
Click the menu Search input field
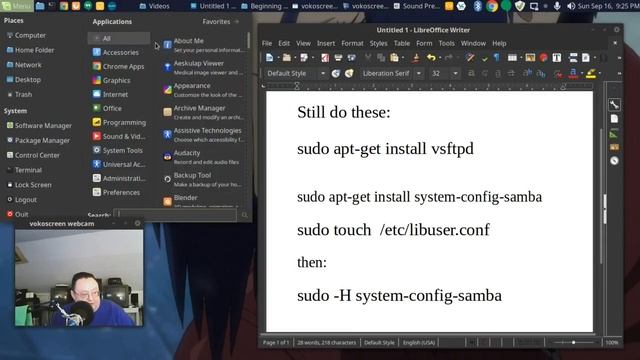pyautogui.click(x=177, y=214)
